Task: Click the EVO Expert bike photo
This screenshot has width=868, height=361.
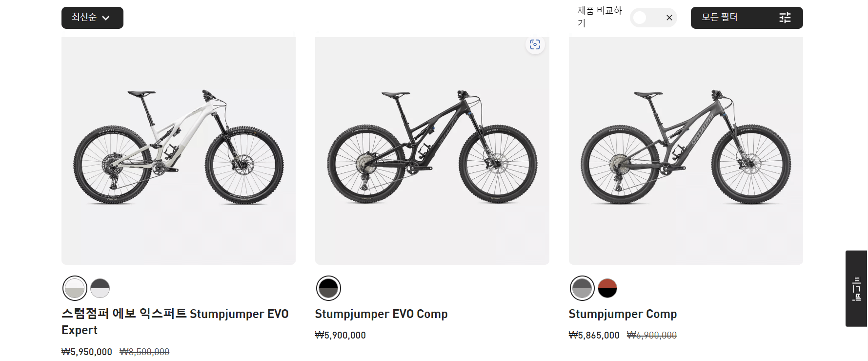Action: click(x=179, y=150)
